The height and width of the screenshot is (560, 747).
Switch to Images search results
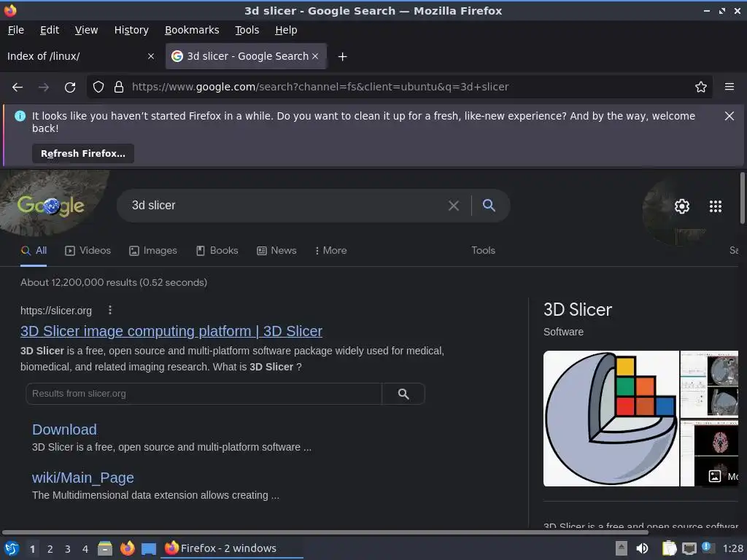(x=153, y=251)
